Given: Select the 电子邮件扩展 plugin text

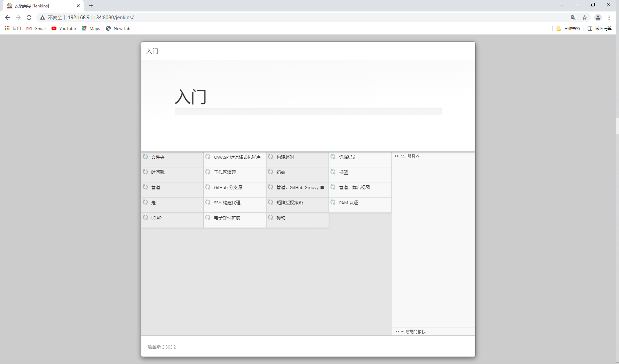Looking at the screenshot, I should [227, 218].
